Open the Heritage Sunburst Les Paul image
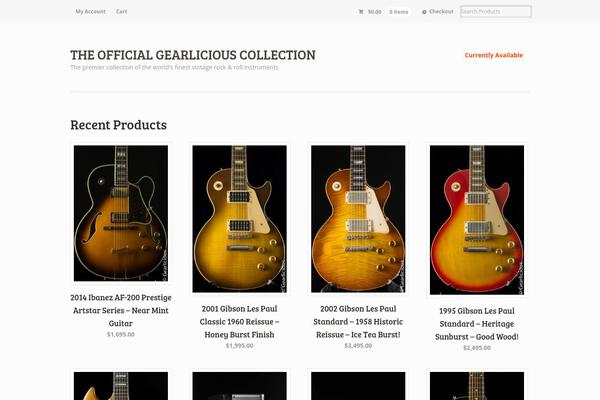This screenshot has height=400, width=600. coord(477,220)
